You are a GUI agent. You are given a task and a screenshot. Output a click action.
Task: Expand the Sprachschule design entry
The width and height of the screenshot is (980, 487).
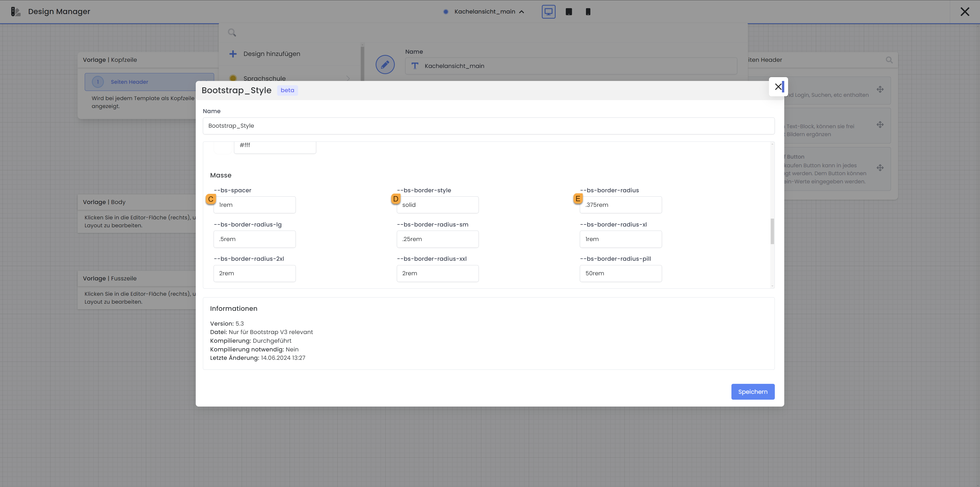click(348, 78)
